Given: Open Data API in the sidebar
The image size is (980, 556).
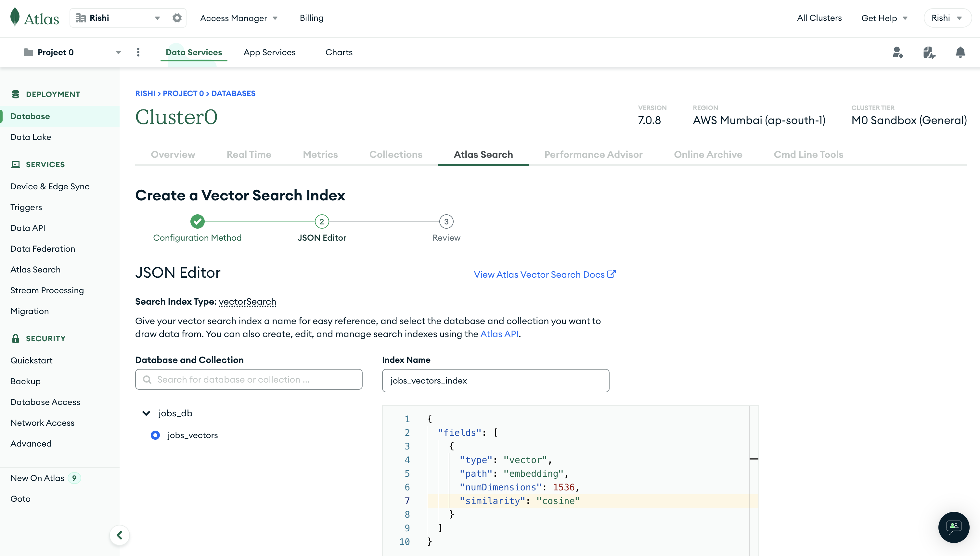Looking at the screenshot, I should [28, 228].
